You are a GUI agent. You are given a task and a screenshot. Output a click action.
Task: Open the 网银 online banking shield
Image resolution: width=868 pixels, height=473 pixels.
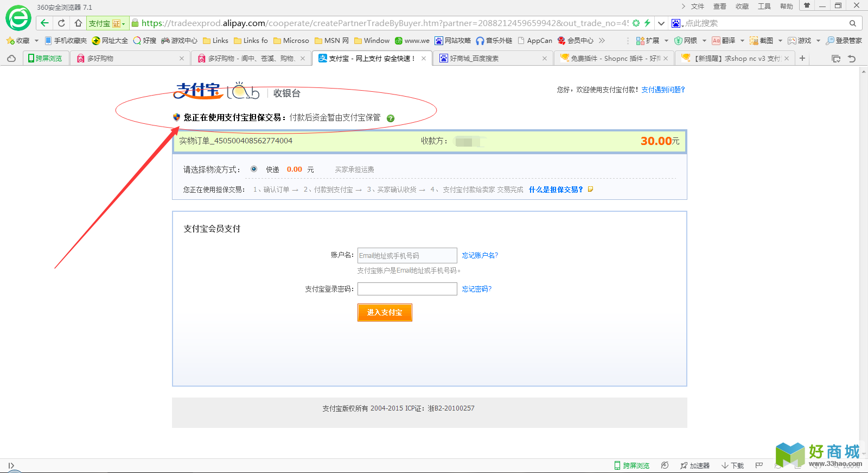click(x=686, y=41)
